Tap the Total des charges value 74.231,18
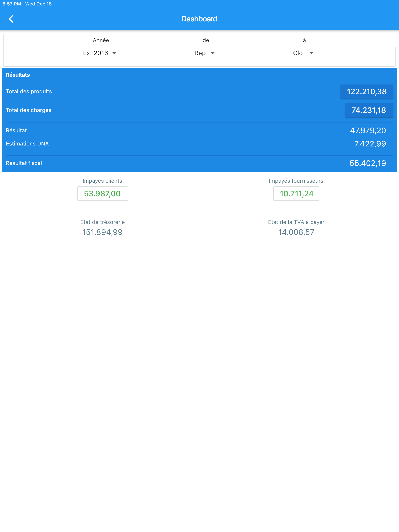The width and height of the screenshot is (399, 532). (369, 110)
